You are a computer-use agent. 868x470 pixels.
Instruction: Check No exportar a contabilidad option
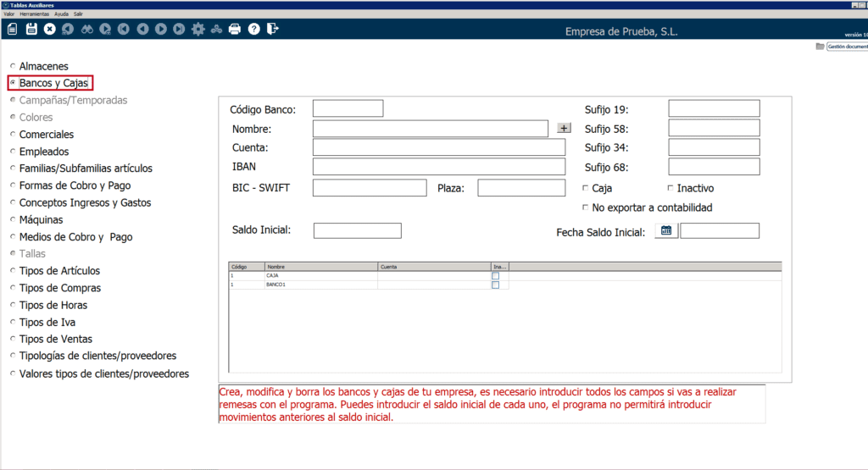586,207
